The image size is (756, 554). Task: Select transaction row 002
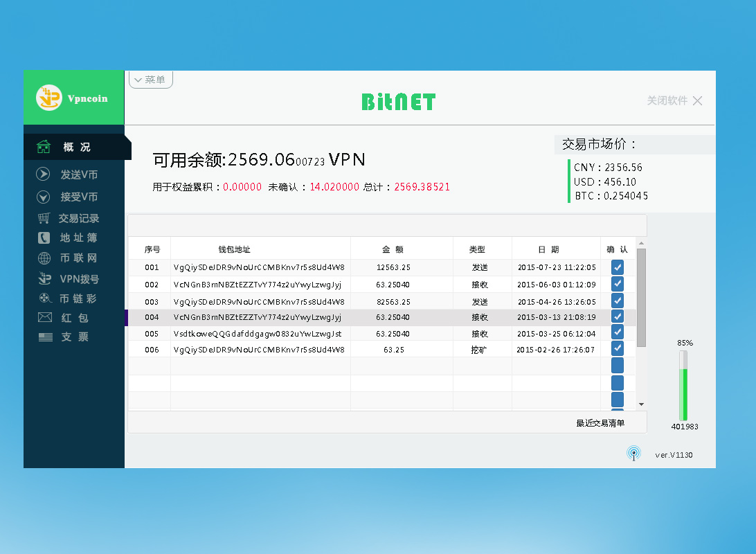pos(382,285)
